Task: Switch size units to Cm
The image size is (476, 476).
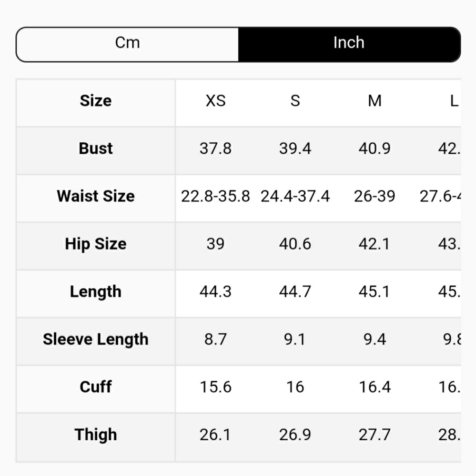Action: [127, 43]
